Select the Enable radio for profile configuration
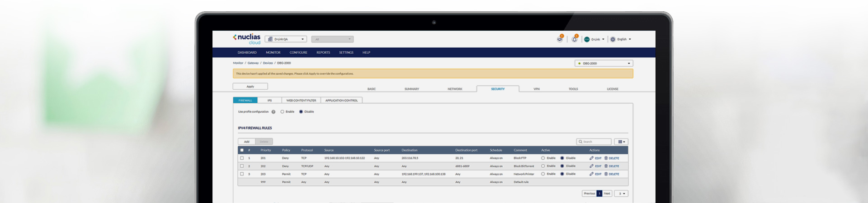 pyautogui.click(x=283, y=112)
